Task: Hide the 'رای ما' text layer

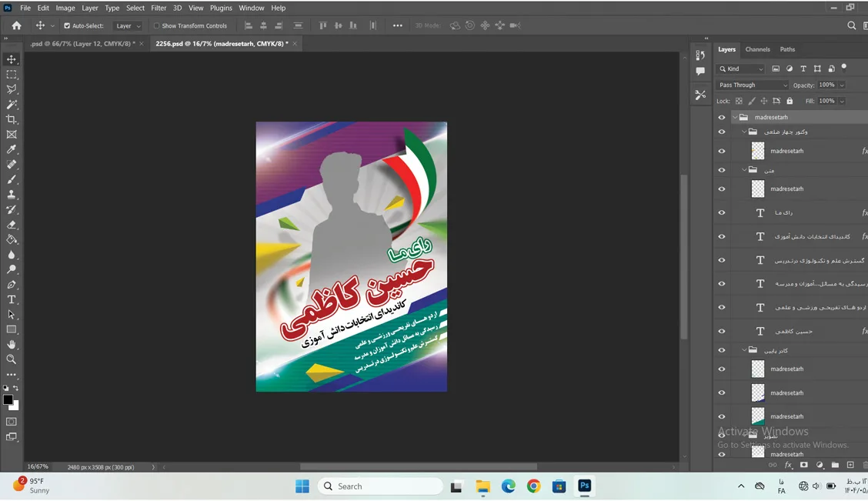Action: pos(721,212)
